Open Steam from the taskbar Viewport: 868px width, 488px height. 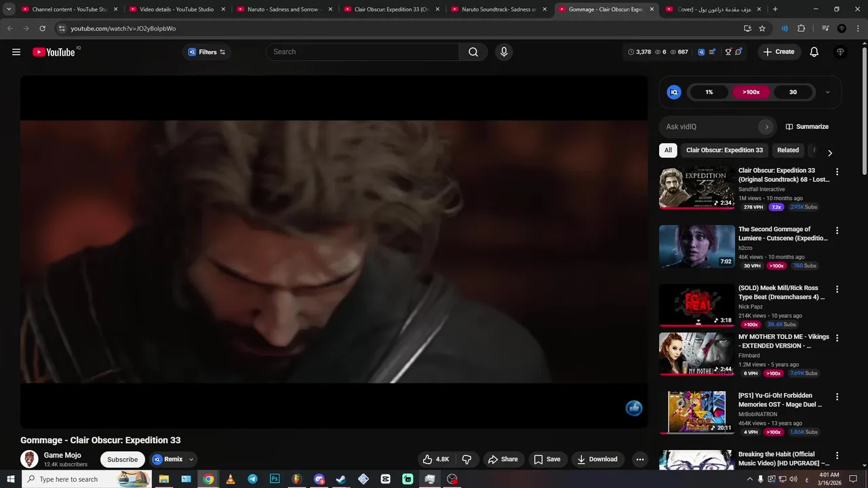[x=341, y=479]
